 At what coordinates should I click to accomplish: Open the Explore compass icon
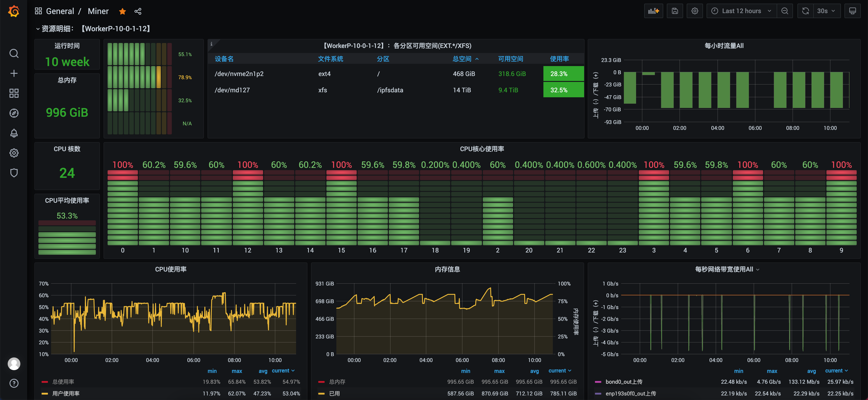(x=14, y=113)
